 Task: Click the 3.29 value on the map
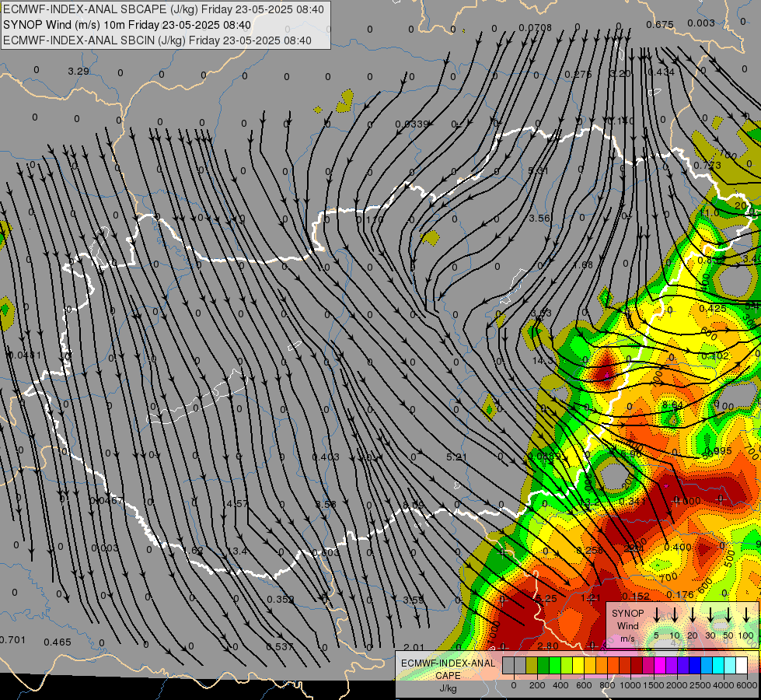[79, 72]
